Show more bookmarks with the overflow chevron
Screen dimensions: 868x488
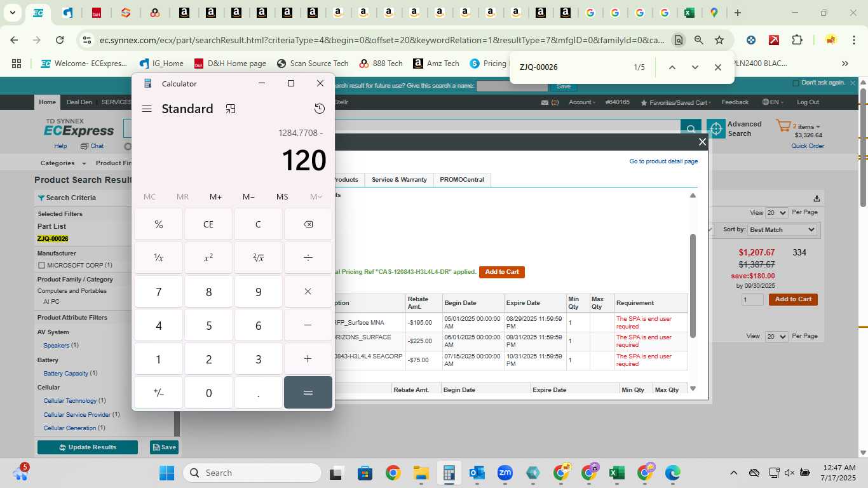[x=844, y=64]
